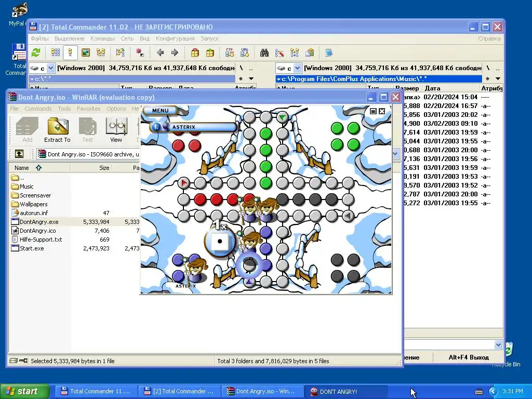The image size is (532, 399).
Task: Open Справка menu in Total Commander
Action: pos(489,38)
